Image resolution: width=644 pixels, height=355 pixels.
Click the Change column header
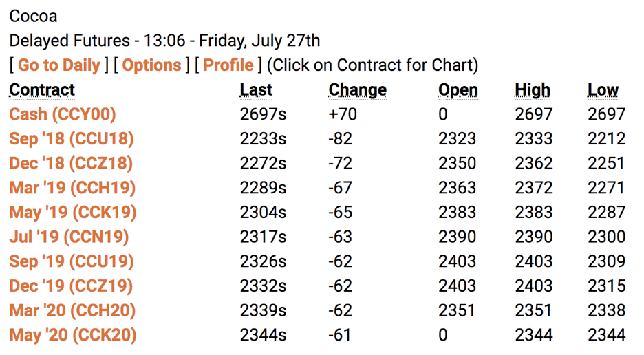[x=357, y=90]
